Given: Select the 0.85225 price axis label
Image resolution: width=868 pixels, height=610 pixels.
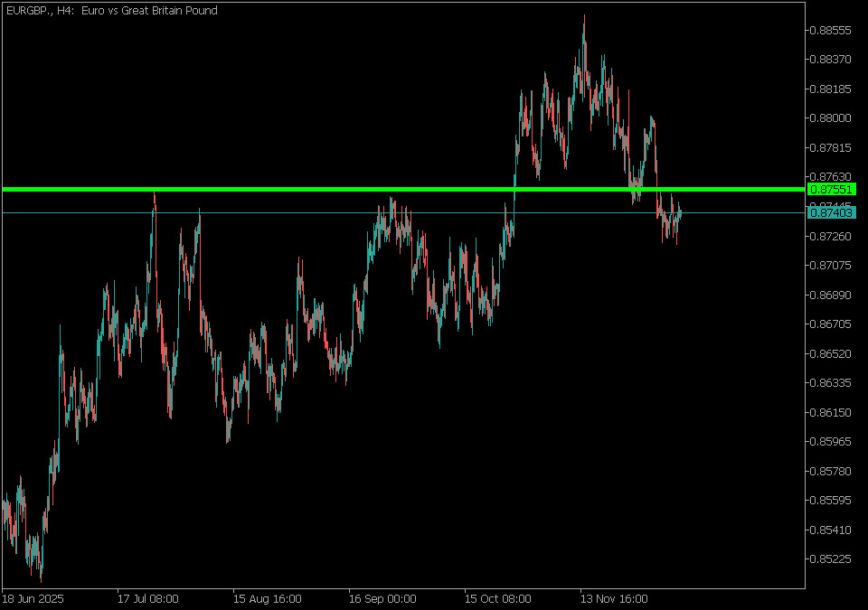Looking at the screenshot, I should (x=833, y=558).
